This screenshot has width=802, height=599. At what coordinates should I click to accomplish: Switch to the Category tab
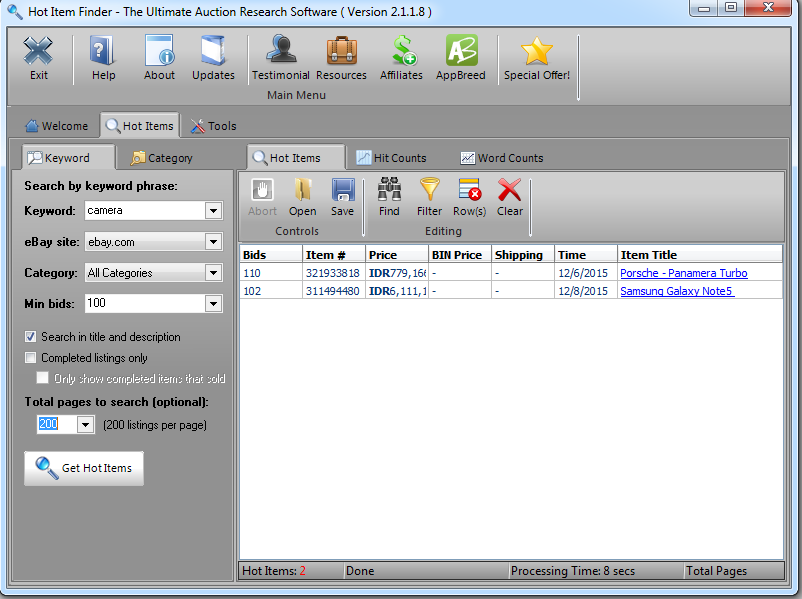point(162,158)
